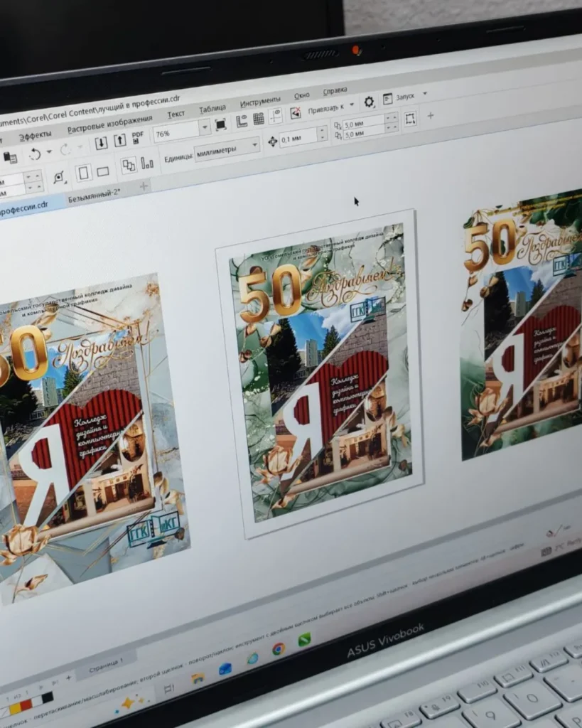Open the Таблица menu
Image resolution: width=582 pixels, height=728 pixels.
pos(212,109)
